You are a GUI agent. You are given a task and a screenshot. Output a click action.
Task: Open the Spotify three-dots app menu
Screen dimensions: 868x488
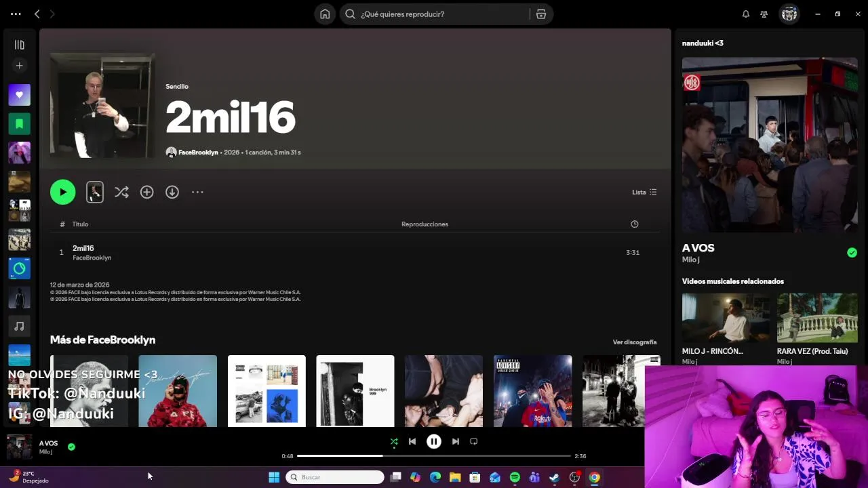16,14
